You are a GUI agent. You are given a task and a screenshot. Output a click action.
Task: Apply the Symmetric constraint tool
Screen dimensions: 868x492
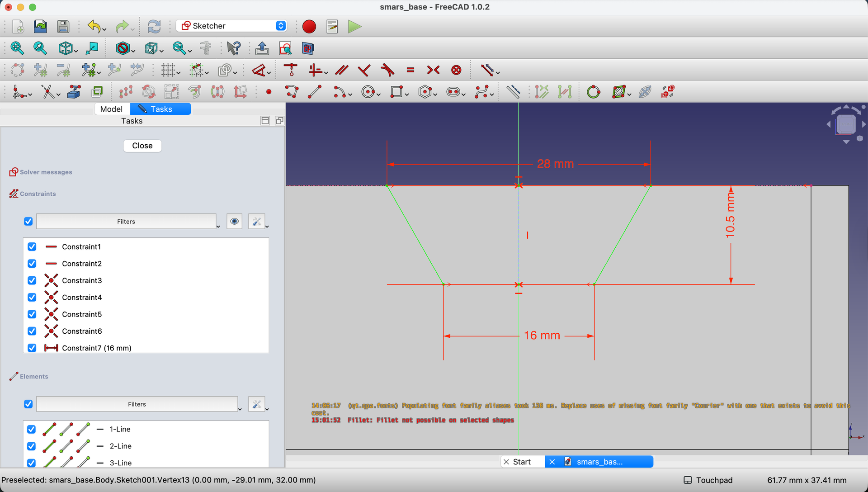click(x=433, y=70)
